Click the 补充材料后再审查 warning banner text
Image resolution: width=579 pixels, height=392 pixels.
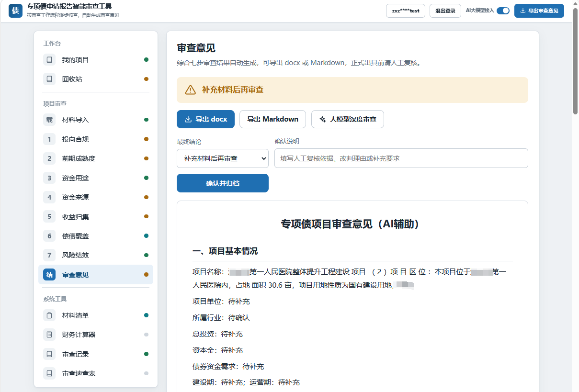pyautogui.click(x=233, y=90)
